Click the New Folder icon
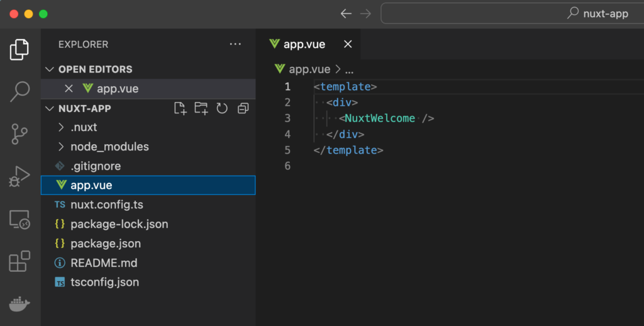Viewport: 644px width, 326px height. click(201, 108)
